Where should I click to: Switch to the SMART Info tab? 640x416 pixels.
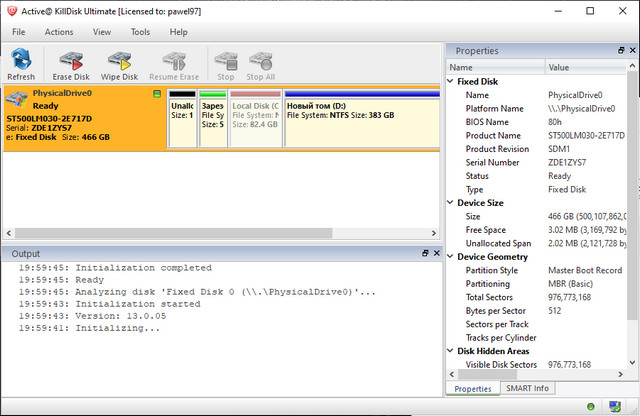(x=527, y=388)
